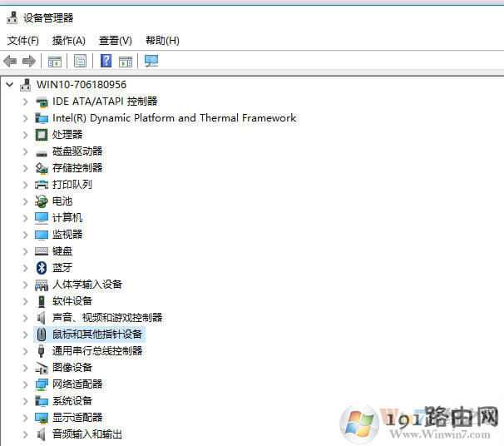
Task: Expand the 通用串行总线控制器 category
Action: pos(26,351)
